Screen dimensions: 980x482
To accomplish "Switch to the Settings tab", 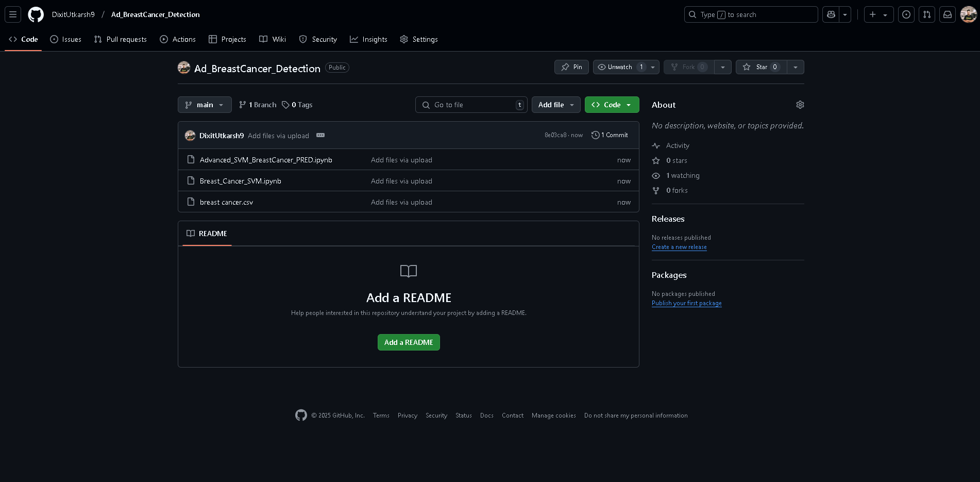I will pyautogui.click(x=419, y=39).
